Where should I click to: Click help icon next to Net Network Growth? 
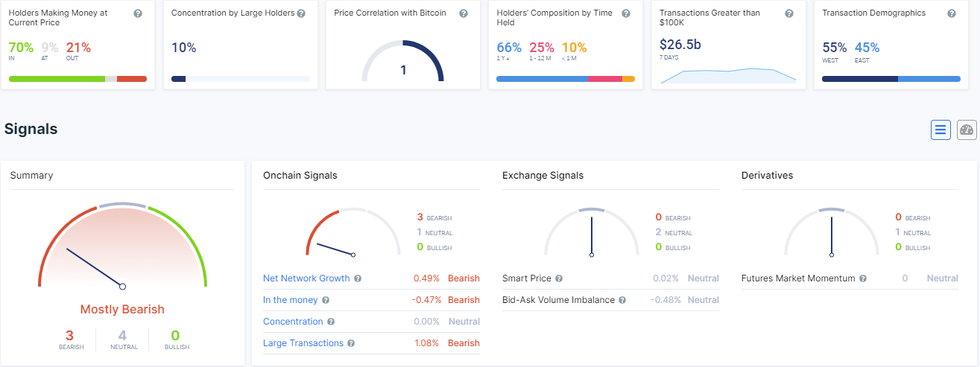[x=358, y=278]
